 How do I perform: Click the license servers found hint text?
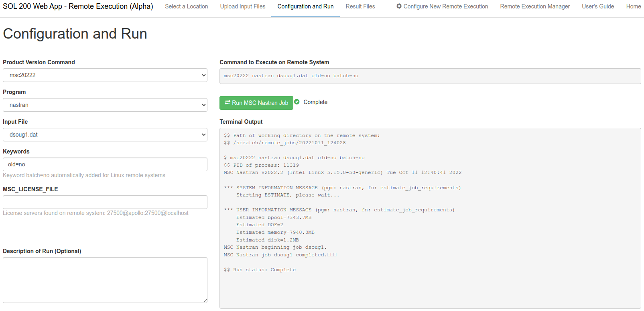[95, 213]
